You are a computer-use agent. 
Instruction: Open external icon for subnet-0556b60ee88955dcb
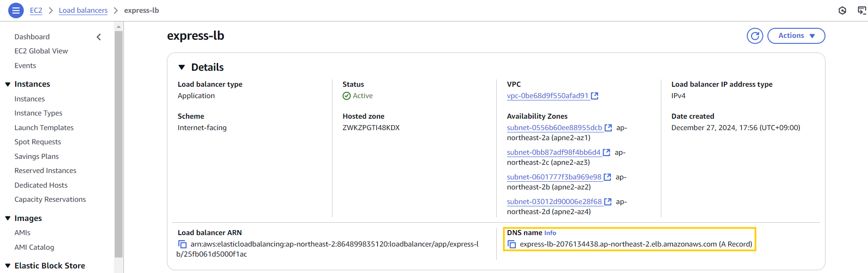tap(608, 128)
